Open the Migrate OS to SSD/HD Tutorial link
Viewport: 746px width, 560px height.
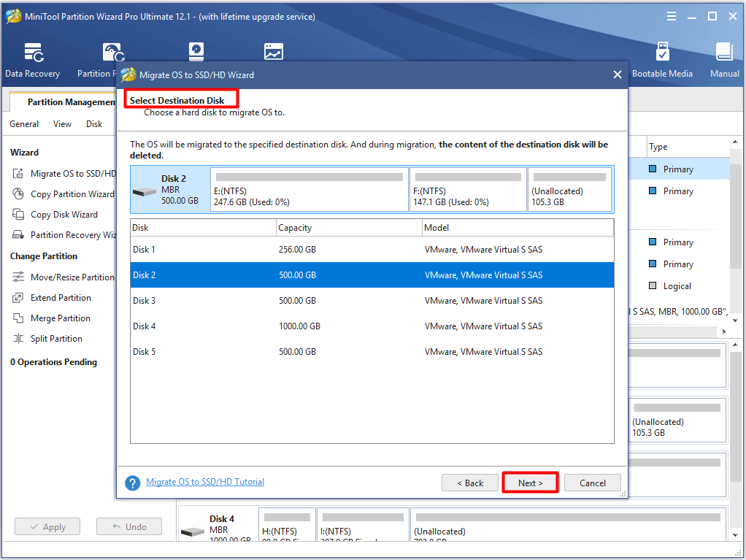pyautogui.click(x=205, y=481)
